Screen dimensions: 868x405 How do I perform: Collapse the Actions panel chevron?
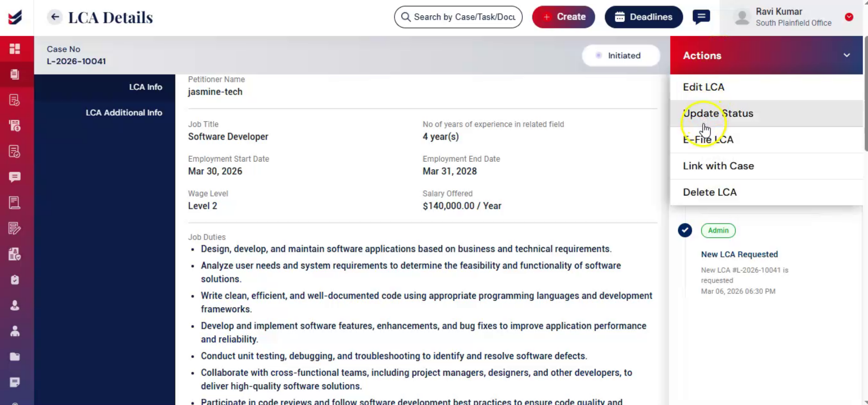847,55
